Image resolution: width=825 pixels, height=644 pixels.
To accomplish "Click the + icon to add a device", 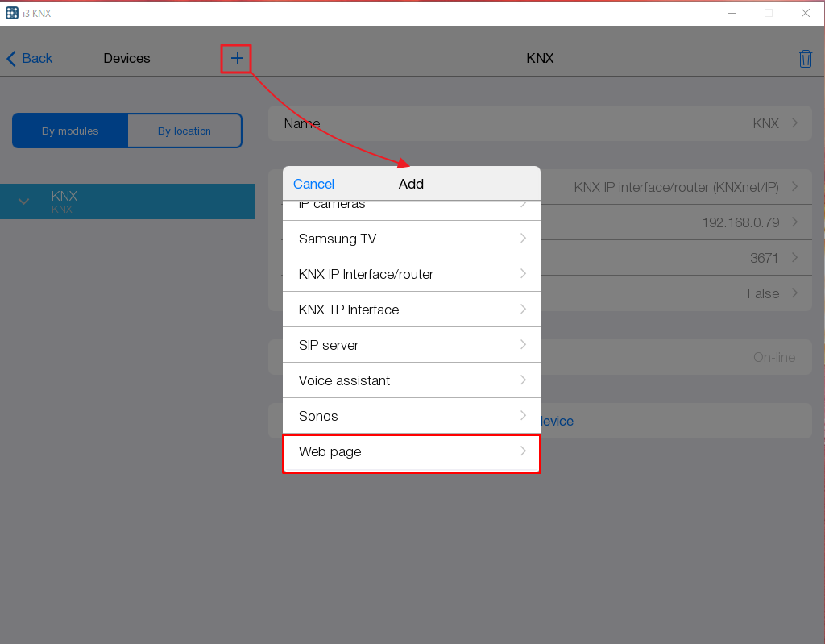I will click(235, 58).
